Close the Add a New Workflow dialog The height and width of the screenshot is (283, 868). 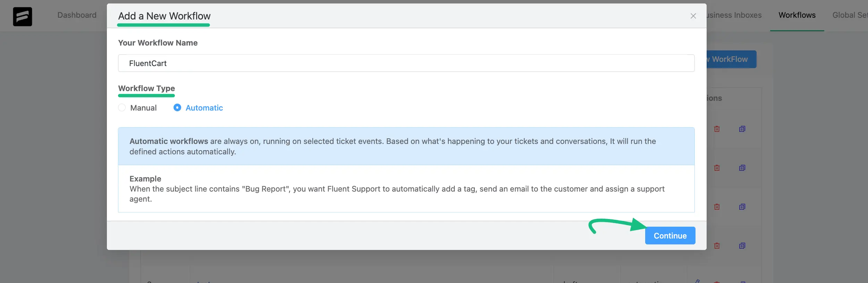(x=693, y=16)
